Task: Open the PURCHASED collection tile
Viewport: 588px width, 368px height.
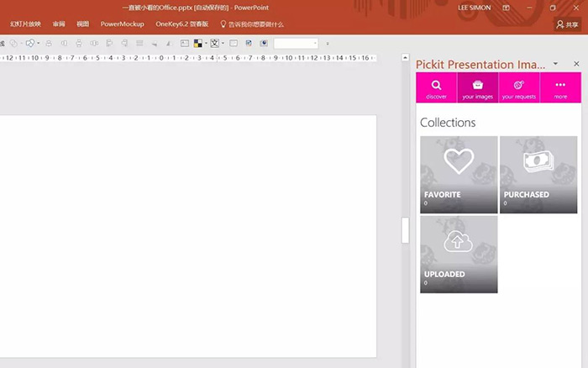Action: (538, 175)
